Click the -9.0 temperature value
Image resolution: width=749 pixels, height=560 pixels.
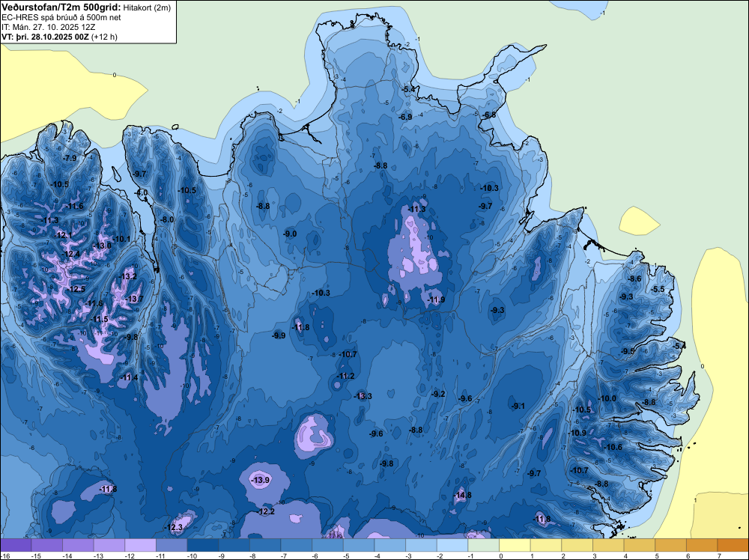pos(290,234)
